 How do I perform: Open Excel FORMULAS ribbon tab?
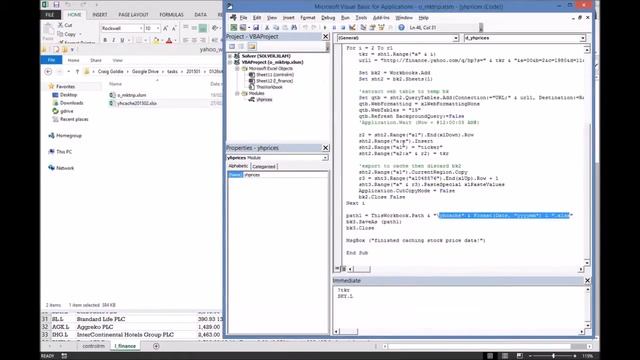pyautogui.click(x=171, y=15)
